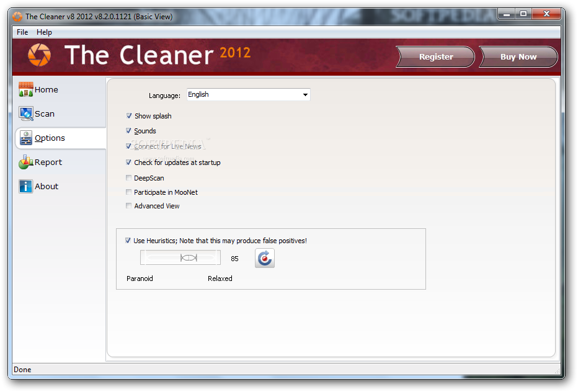Switch to the Scan section label

click(x=45, y=114)
